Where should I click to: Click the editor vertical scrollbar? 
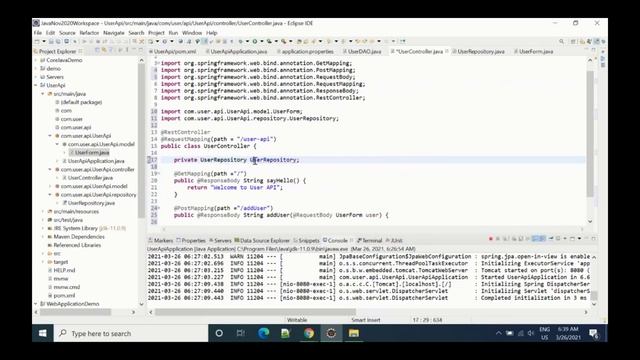point(590,134)
